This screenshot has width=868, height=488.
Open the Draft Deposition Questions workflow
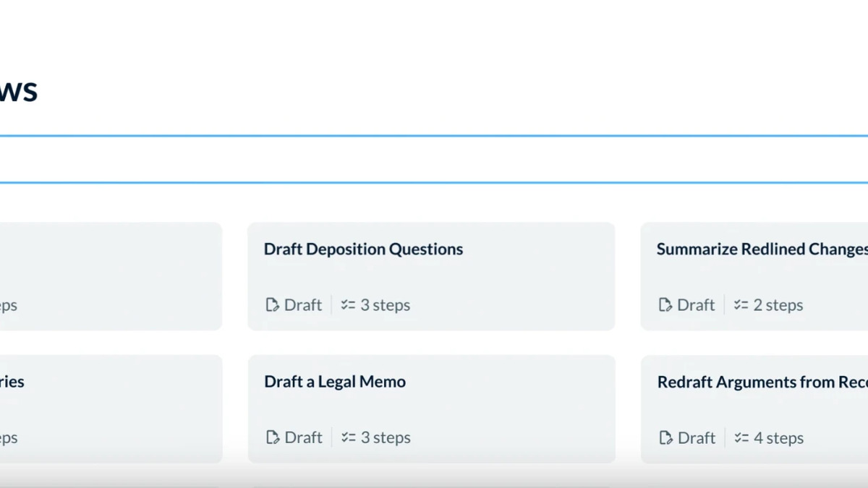(x=431, y=276)
